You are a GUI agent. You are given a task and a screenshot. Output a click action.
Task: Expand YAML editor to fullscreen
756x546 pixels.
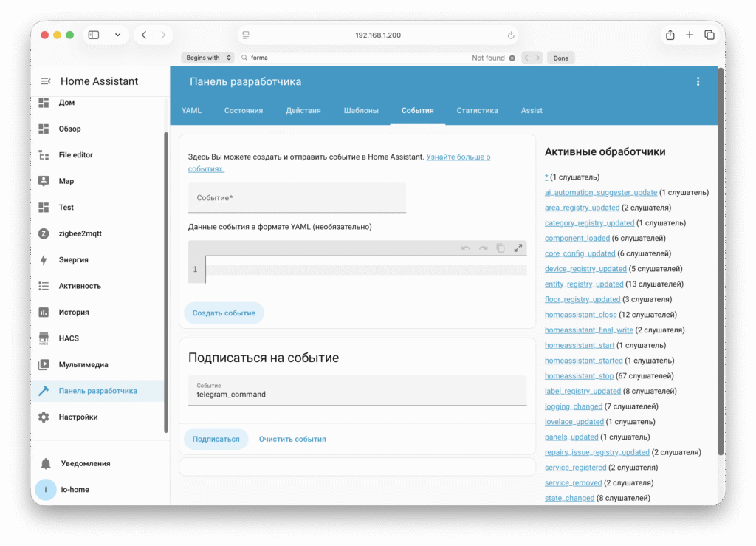click(x=518, y=248)
